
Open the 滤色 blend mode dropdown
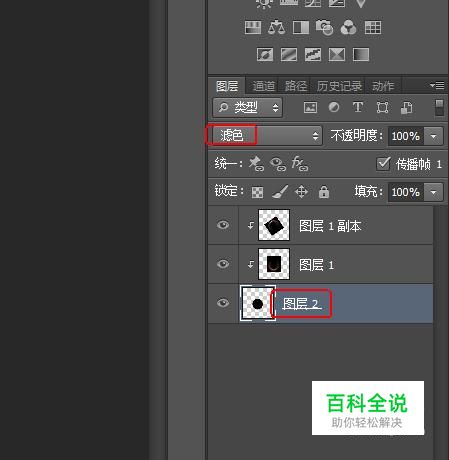[266, 135]
